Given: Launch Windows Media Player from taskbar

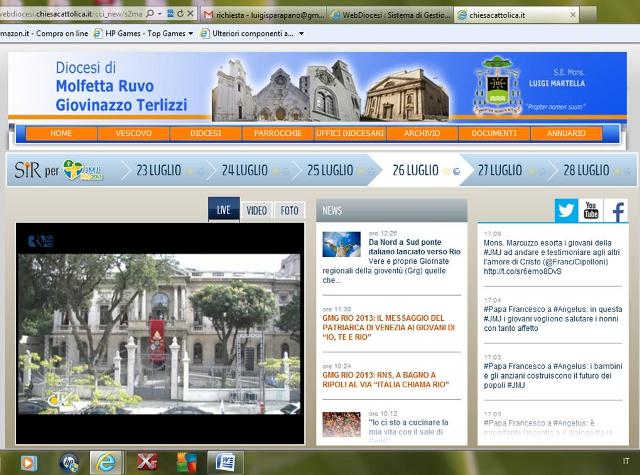Looking at the screenshot, I should point(28,462).
